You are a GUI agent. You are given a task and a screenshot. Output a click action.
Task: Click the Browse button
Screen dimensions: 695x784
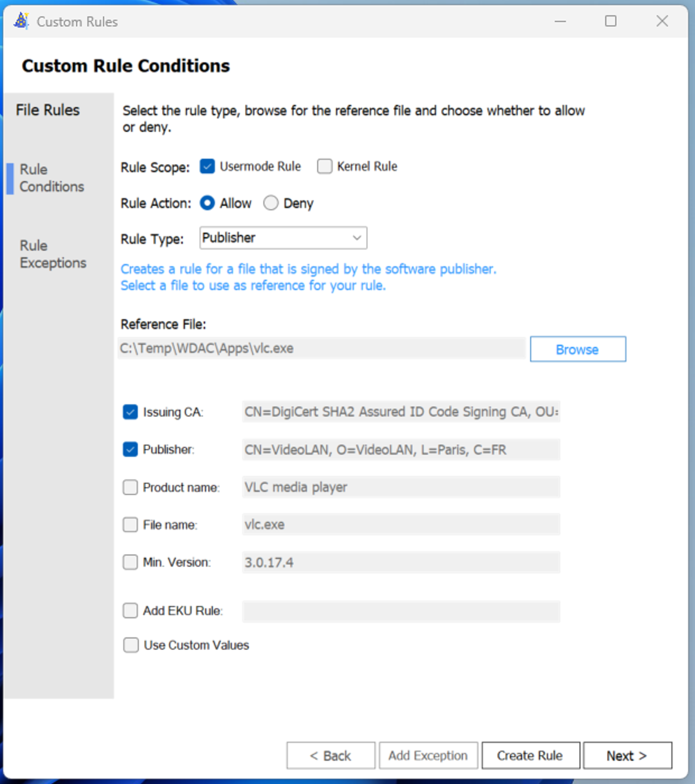[x=577, y=349]
